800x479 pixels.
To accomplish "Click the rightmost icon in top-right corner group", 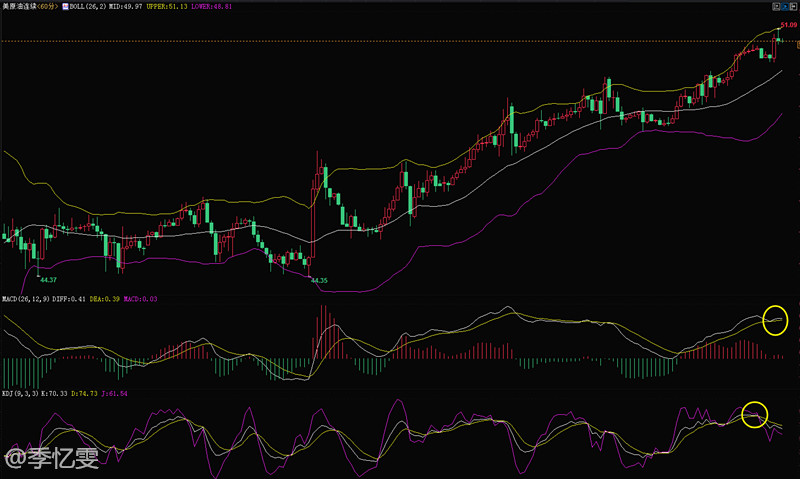I will click(794, 5).
